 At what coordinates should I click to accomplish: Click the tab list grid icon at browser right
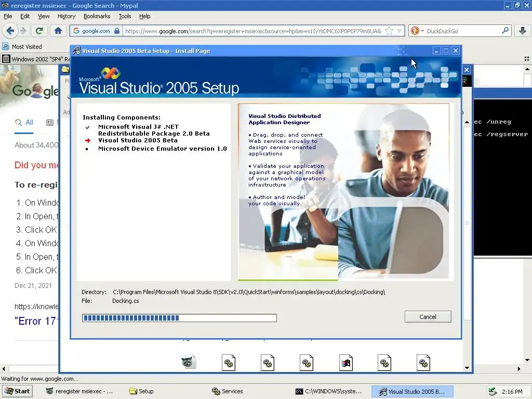(527, 59)
